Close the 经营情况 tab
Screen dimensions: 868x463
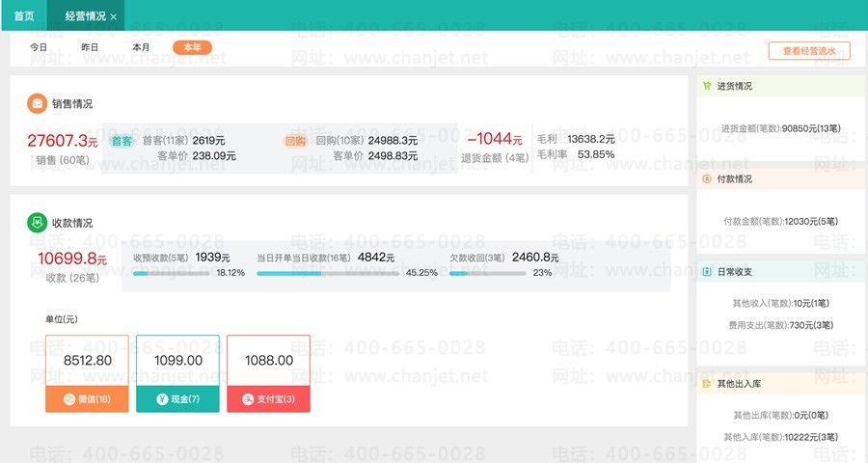click(114, 17)
